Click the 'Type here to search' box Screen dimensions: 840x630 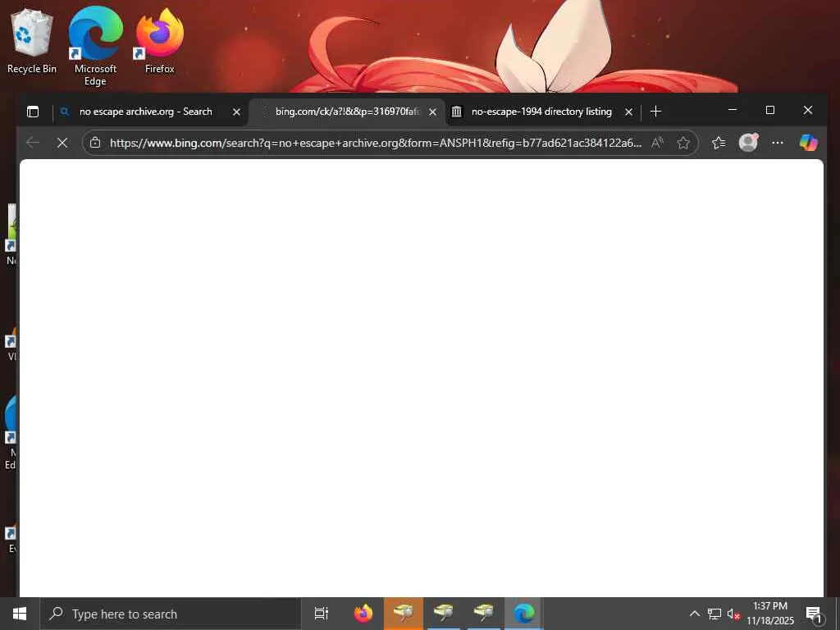pos(171,614)
